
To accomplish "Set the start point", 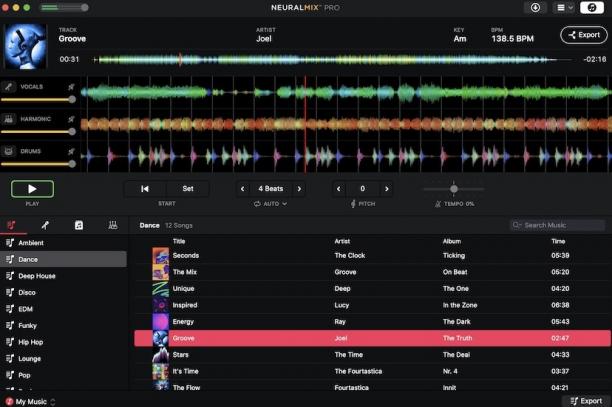I will click(188, 189).
